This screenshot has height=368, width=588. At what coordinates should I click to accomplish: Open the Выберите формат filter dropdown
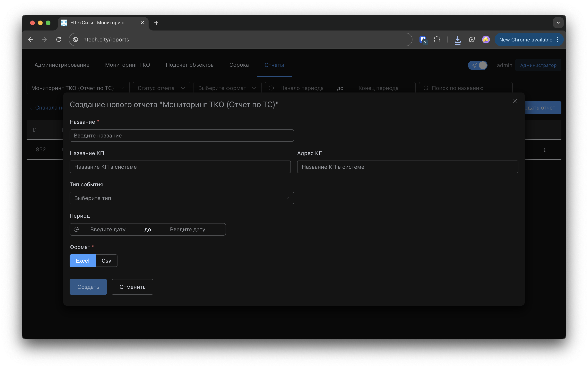[x=227, y=88]
